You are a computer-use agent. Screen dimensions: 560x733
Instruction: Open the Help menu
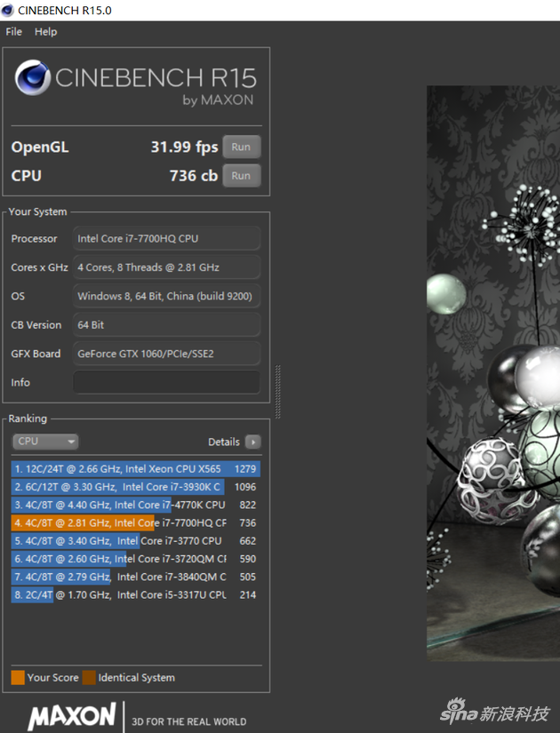point(45,32)
